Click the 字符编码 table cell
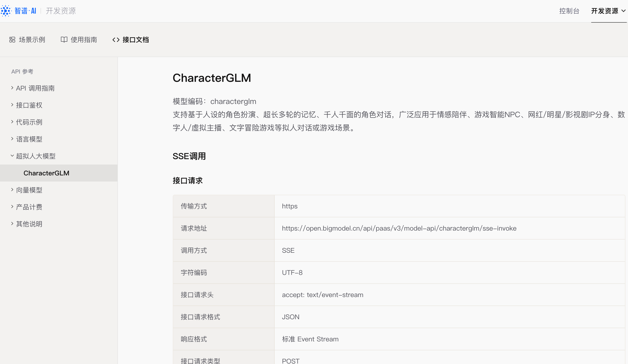Screen dimensions: 628x364 coord(223,273)
